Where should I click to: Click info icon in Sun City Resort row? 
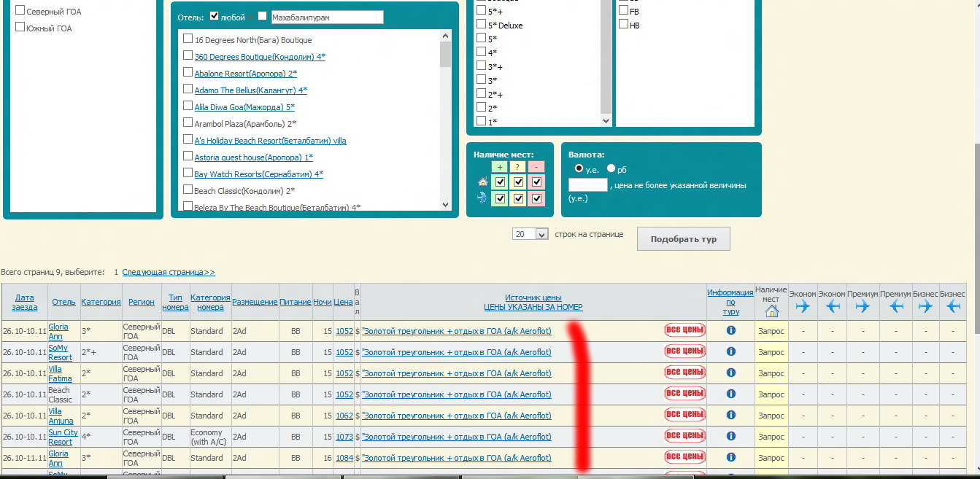[x=730, y=436]
